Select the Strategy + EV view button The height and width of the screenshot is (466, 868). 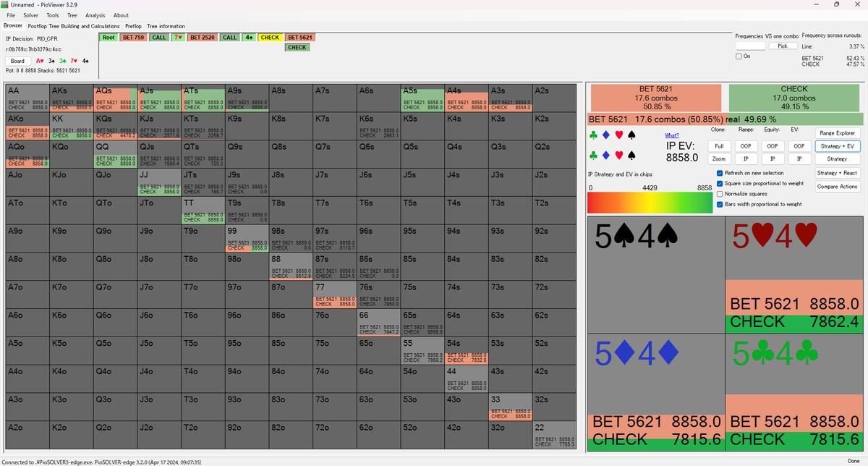point(837,146)
